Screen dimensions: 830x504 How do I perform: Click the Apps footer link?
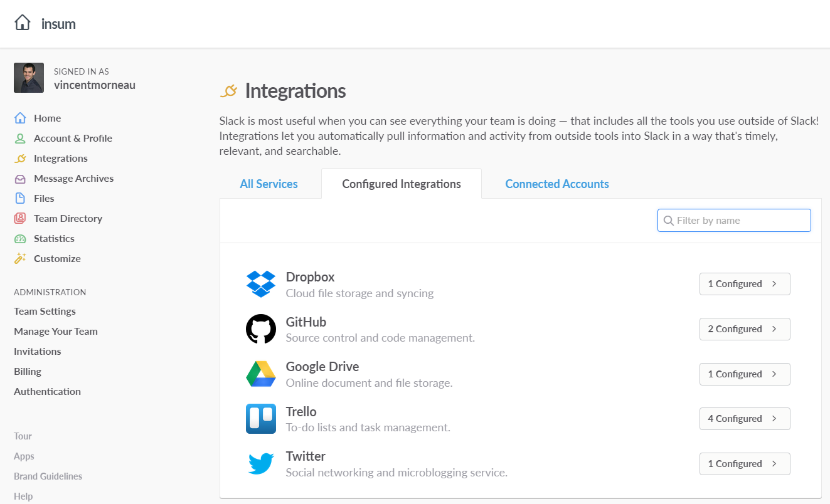(24, 456)
